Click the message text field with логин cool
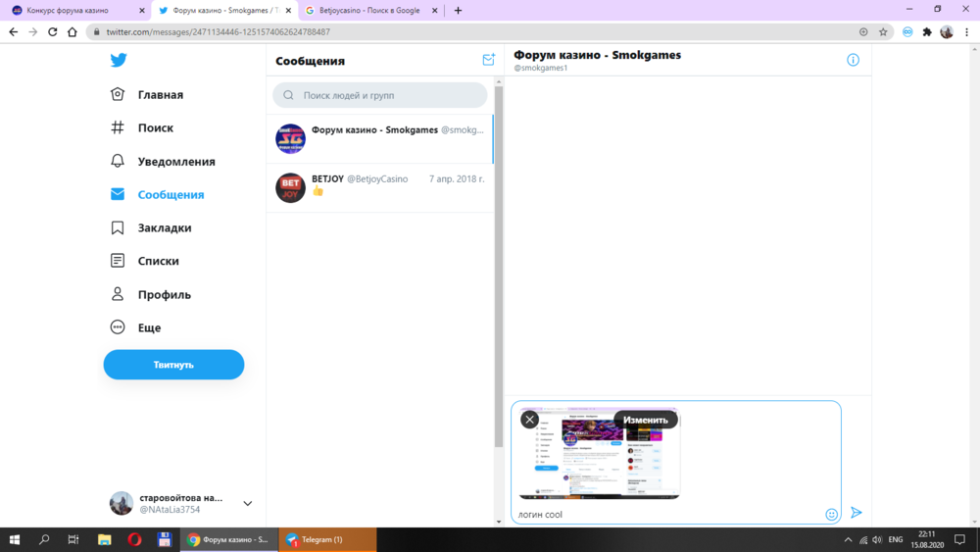The height and width of the screenshot is (552, 980). coord(668,515)
